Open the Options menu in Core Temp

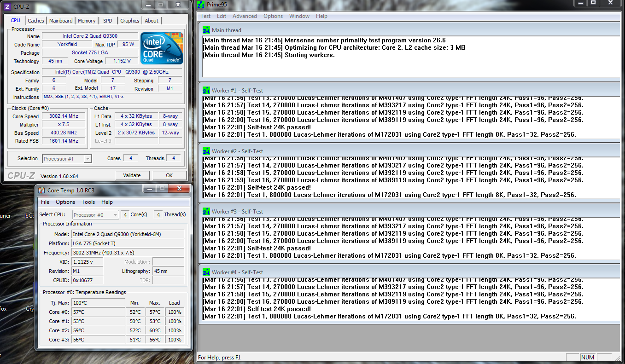click(65, 202)
